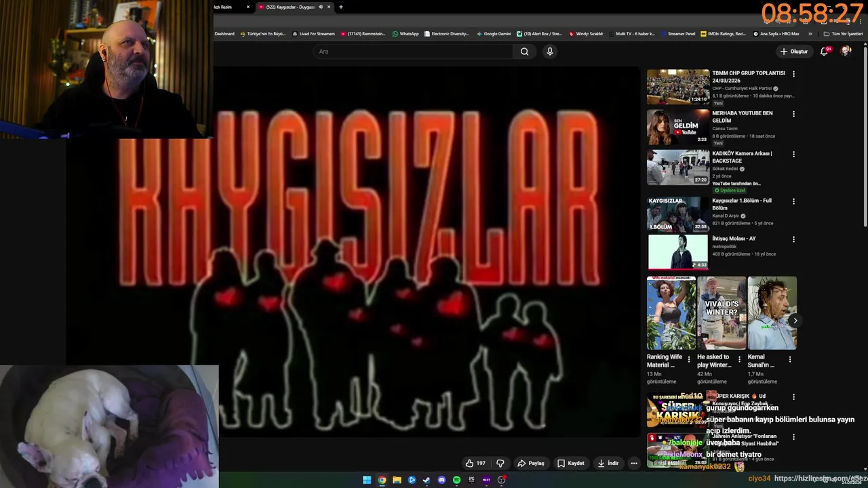
Task: Close the Kaygısızlar YouTube browser tab
Action: [329, 7]
